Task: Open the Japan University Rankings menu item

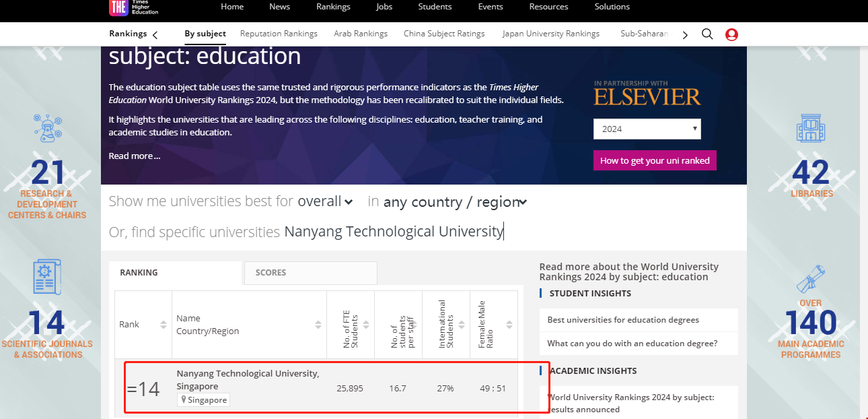Action: pyautogui.click(x=550, y=32)
